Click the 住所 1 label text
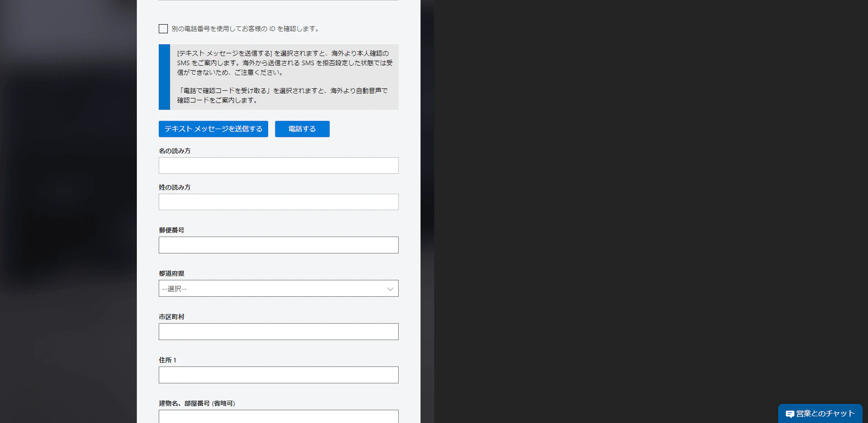 pos(167,360)
